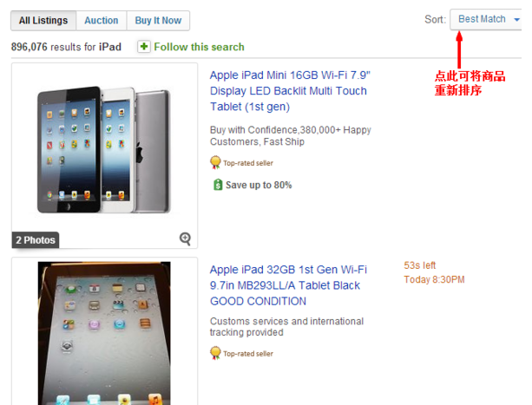This screenshot has height=405, width=532.
Task: Switch to the Buy It Now tab
Action: pos(158,21)
